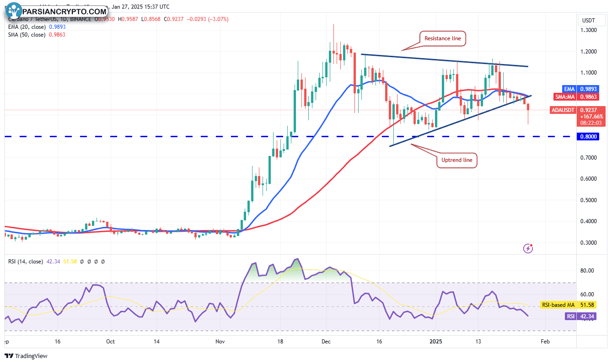
Task: Click the purple lightning bolt icon on chart
Action: click(528, 248)
